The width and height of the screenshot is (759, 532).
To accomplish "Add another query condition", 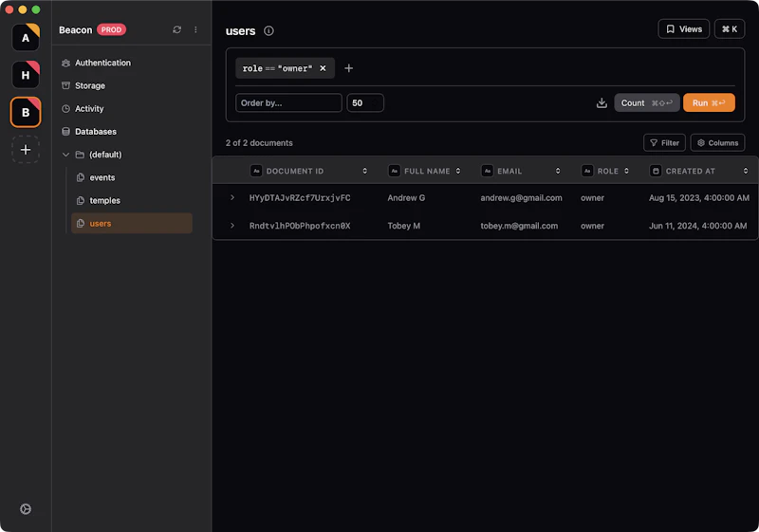I will click(348, 68).
